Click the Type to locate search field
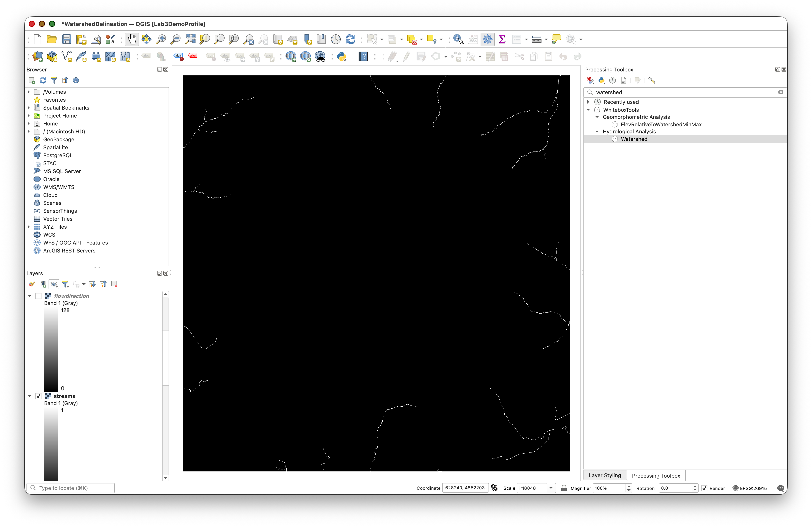Screen dimensions: 812x527 71,488
